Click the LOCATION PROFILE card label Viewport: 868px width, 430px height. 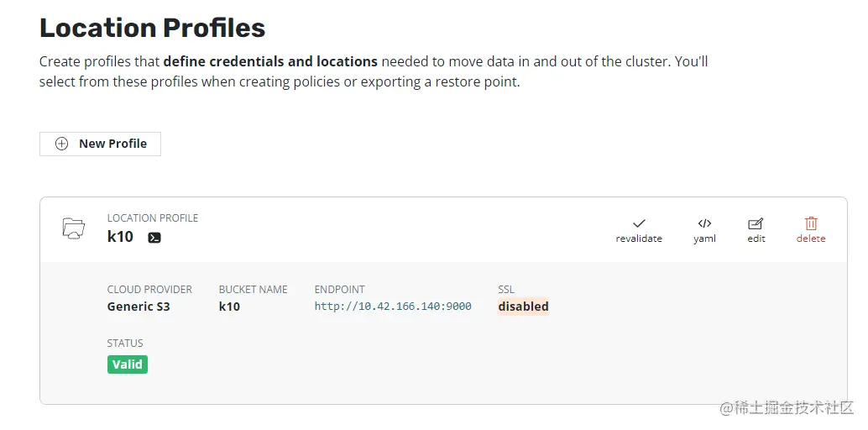click(153, 218)
